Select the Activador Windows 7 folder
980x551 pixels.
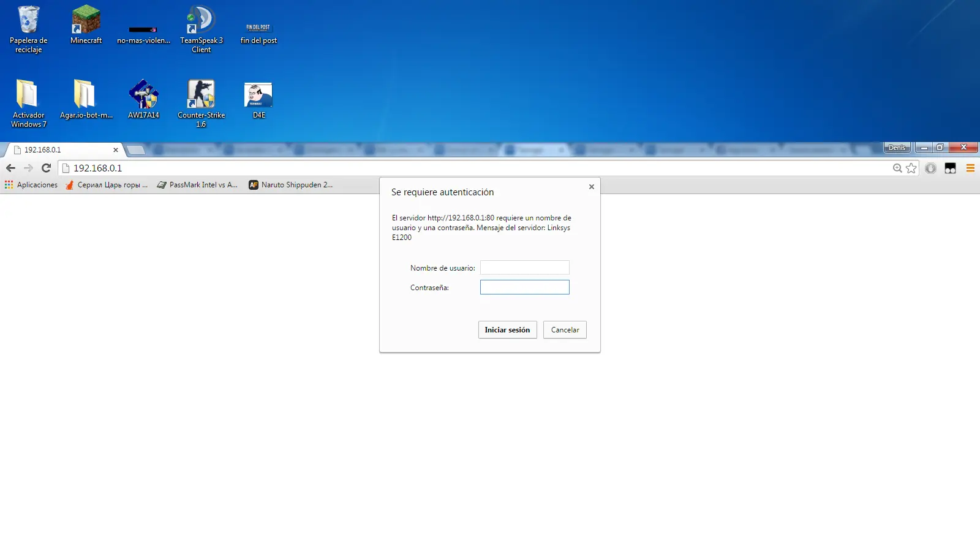point(28,103)
